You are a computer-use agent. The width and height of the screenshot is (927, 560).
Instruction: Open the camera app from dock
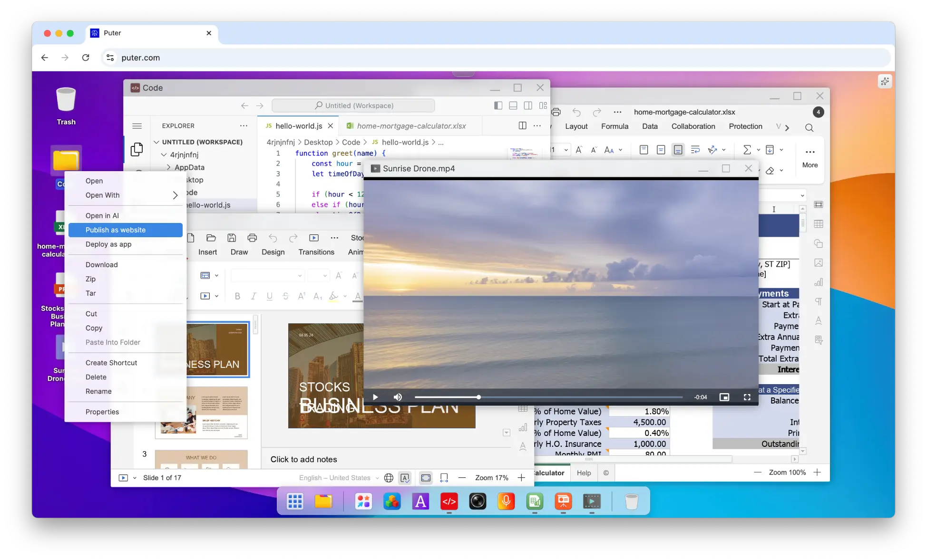pos(478,501)
